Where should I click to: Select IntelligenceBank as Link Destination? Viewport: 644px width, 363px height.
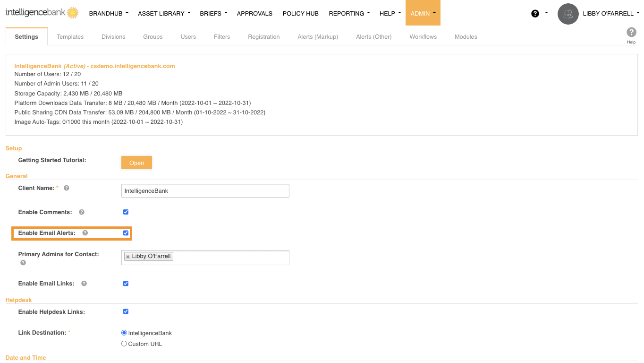click(x=124, y=333)
